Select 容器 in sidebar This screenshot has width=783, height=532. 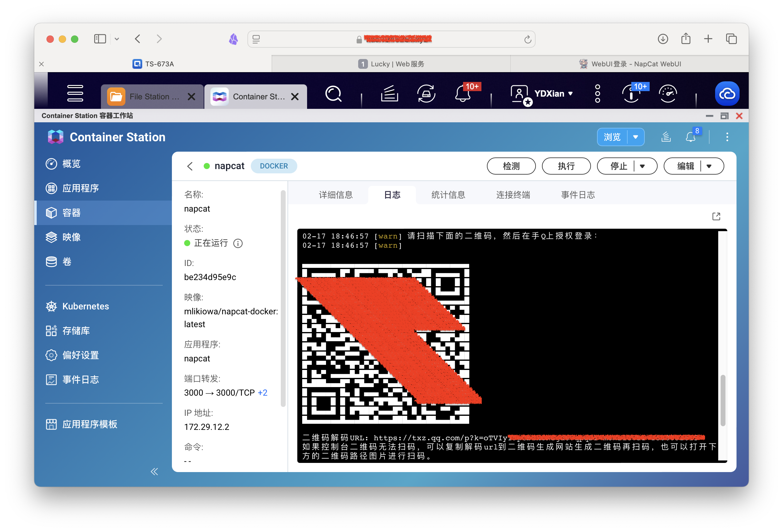click(x=103, y=213)
